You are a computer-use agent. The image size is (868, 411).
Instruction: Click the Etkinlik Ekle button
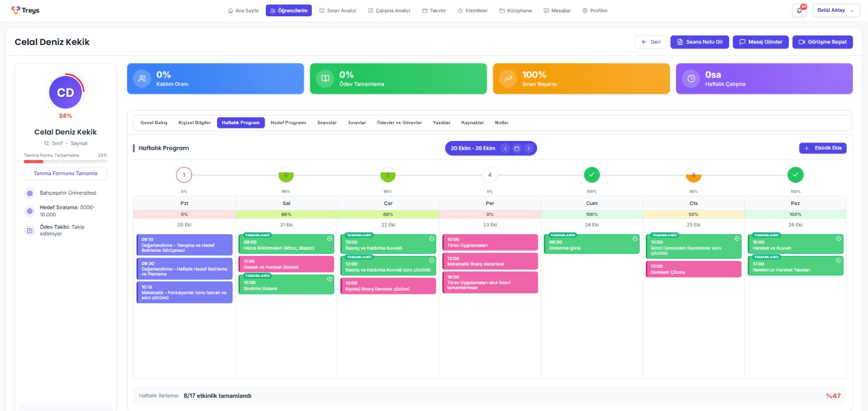[x=822, y=148]
